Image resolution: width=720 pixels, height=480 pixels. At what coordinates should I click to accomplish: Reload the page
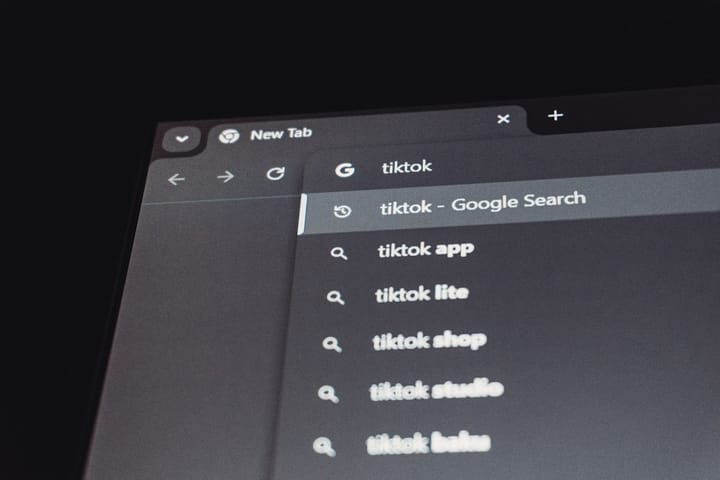tap(276, 173)
